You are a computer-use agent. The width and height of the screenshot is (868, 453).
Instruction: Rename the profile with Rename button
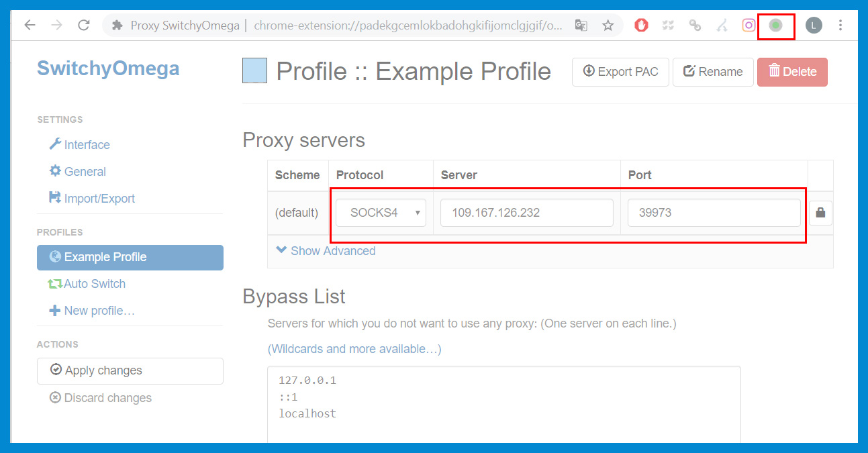click(713, 72)
